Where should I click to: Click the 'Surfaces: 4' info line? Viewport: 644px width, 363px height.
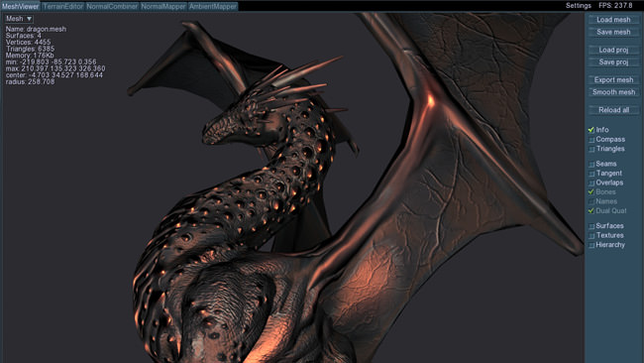(24, 36)
